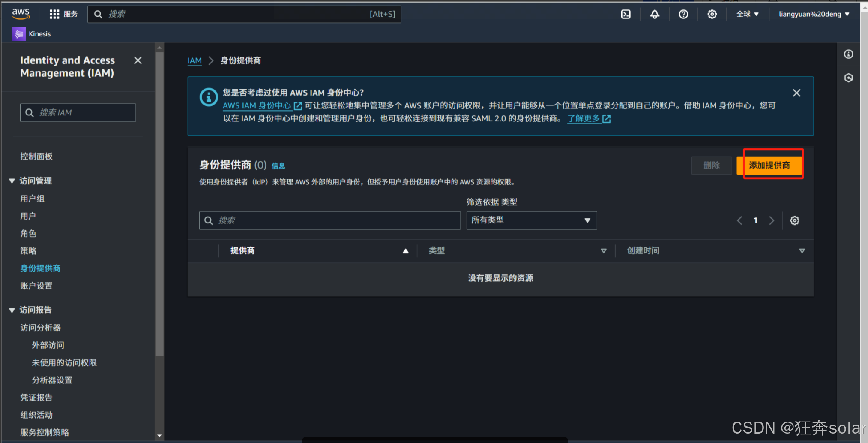Open 组织活动 in sidebar
The height and width of the screenshot is (443, 868).
[x=36, y=415]
